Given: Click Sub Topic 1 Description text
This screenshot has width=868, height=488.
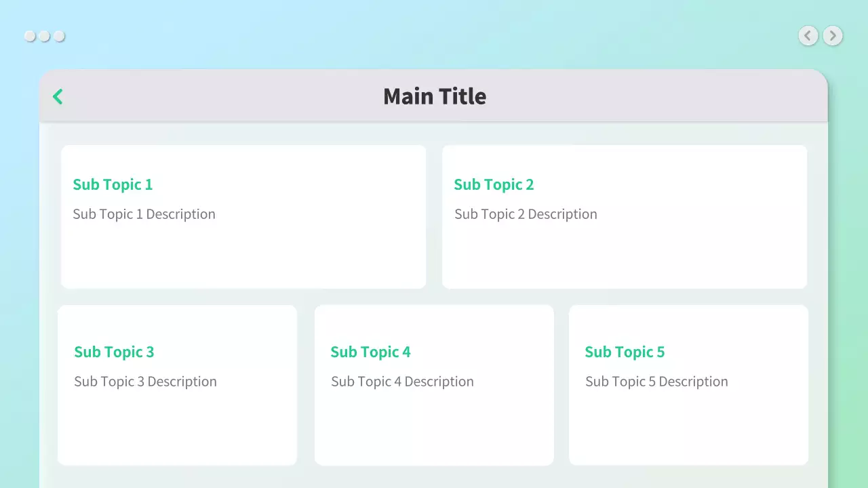Looking at the screenshot, I should click(144, 214).
